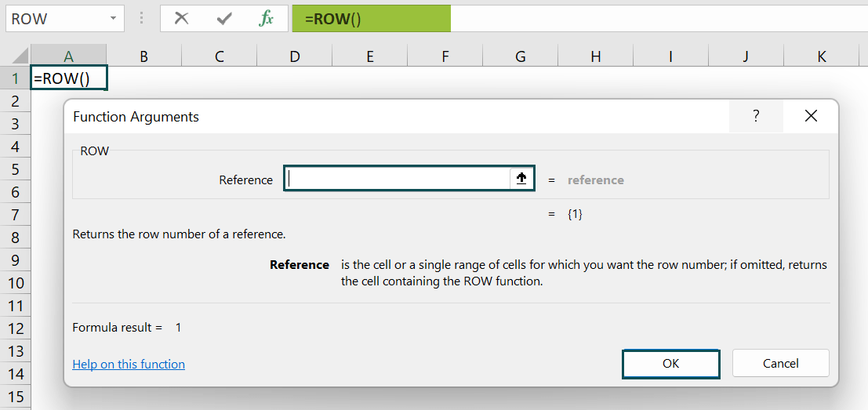Confirm with the OK button
Viewport: 868px width, 410px height.
point(671,364)
